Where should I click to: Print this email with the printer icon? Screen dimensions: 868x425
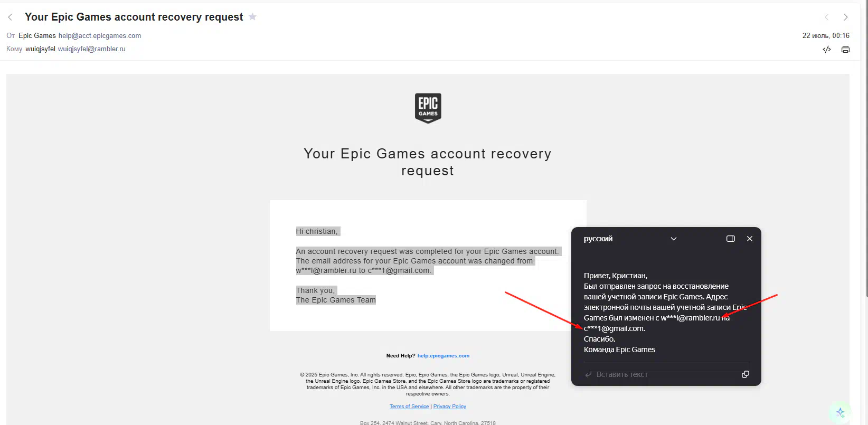click(845, 49)
